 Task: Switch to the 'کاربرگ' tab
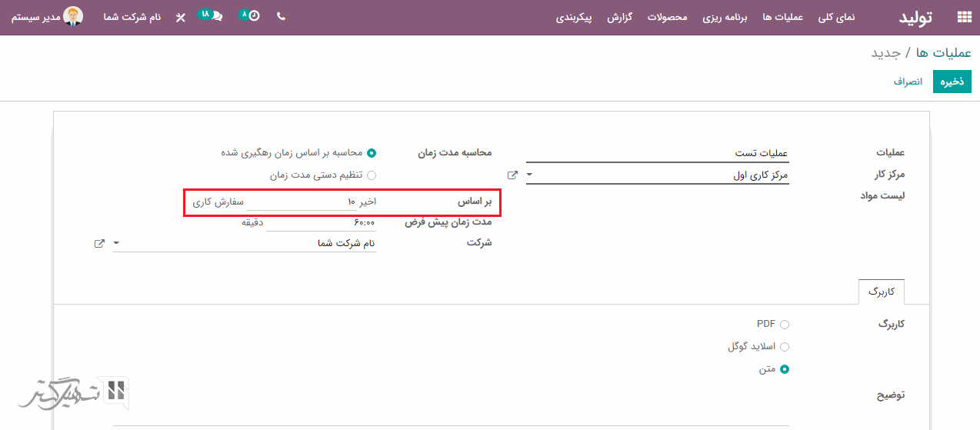point(882,292)
